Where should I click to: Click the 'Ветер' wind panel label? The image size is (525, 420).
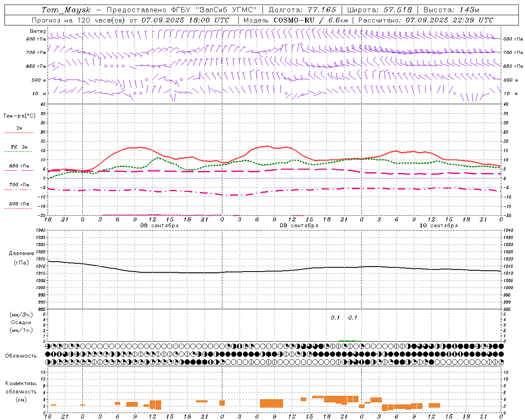click(x=38, y=31)
